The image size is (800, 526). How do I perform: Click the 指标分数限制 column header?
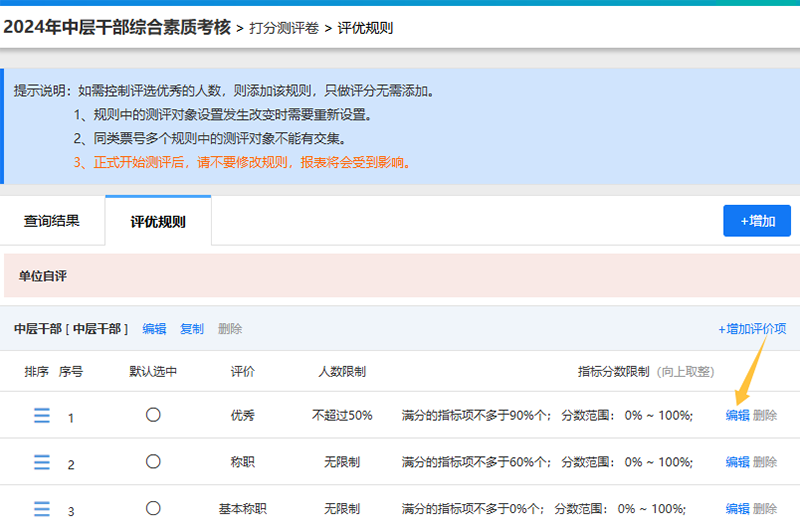613,371
